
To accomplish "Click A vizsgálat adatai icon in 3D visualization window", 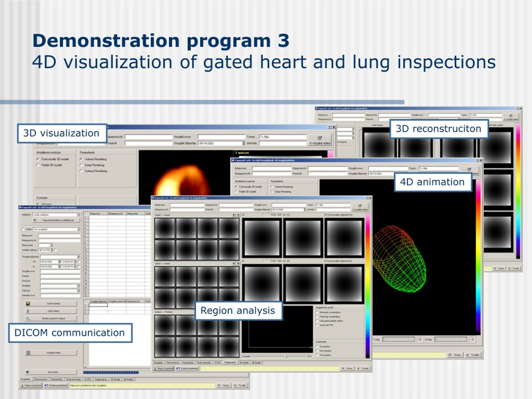I will click(x=320, y=138).
